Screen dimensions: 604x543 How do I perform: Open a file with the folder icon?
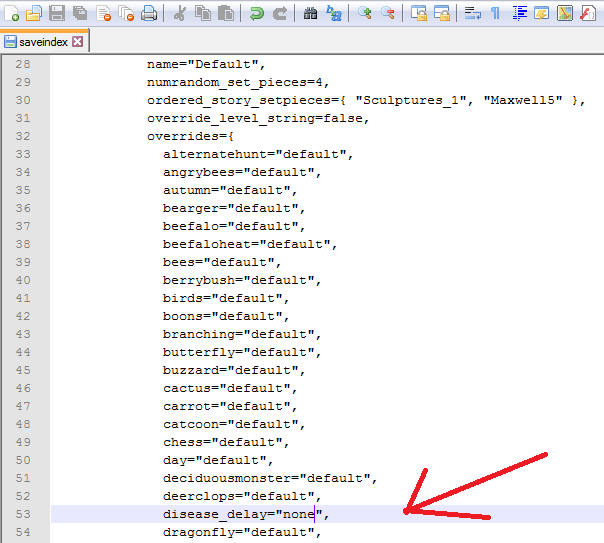34,13
